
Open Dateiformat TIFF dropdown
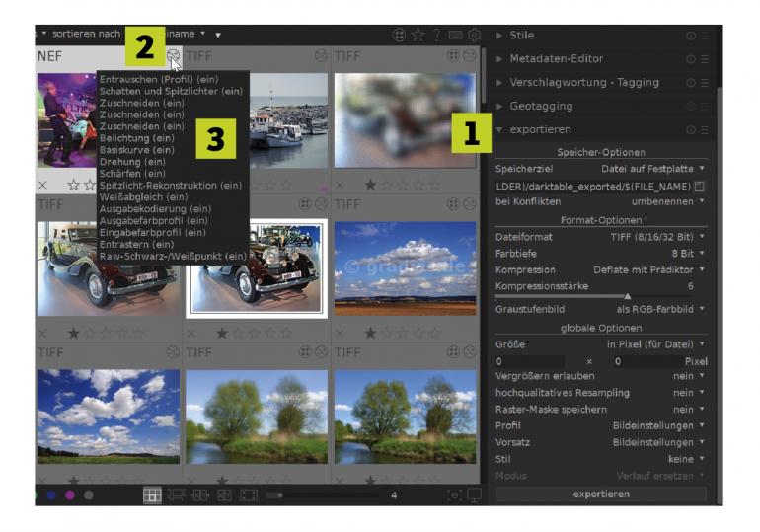click(x=600, y=237)
